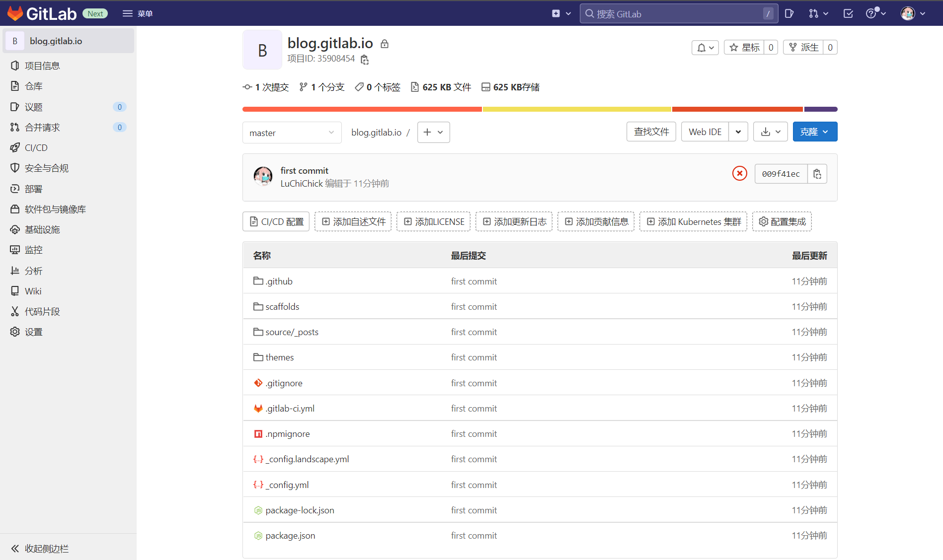Viewport: 943px width, 560px height.
Task: Click 添加LICENSE button
Action: tap(434, 221)
